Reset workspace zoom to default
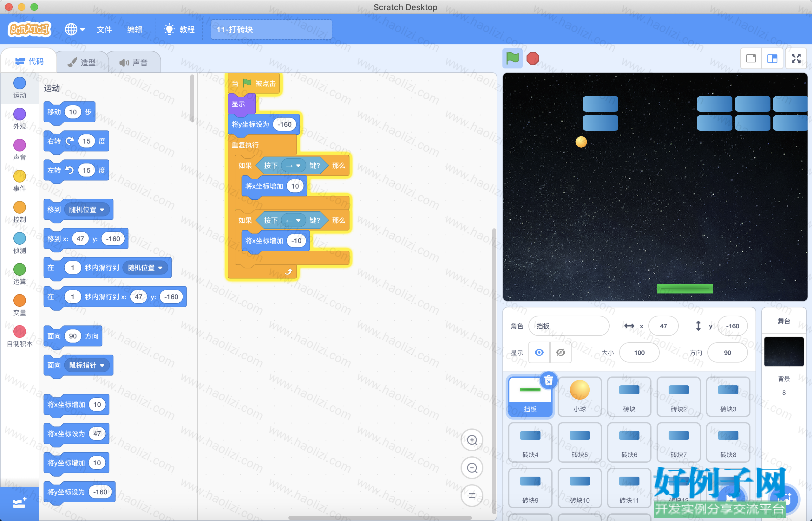 coord(472,496)
